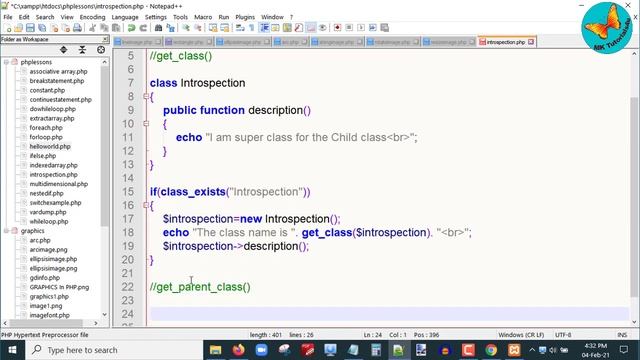
Task: Select arcimage.png in graphics folder
Action: [x=48, y=250]
